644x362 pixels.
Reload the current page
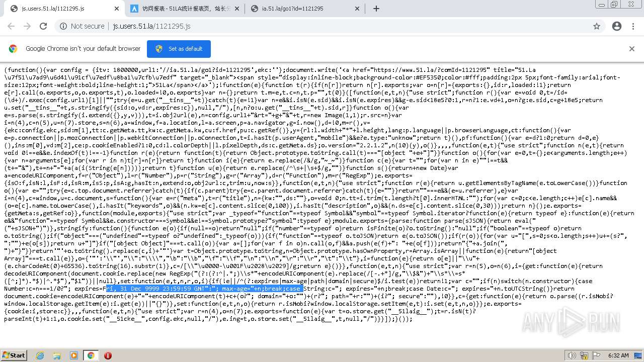(43, 26)
